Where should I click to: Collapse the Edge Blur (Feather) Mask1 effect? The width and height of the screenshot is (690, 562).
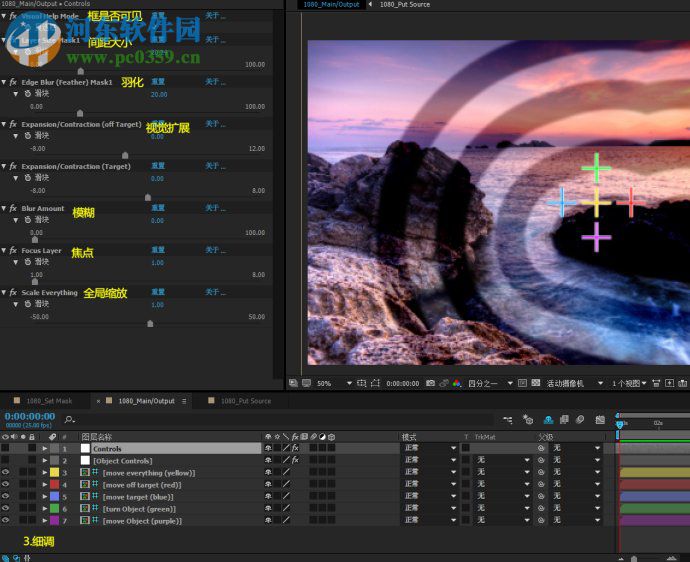(4, 82)
